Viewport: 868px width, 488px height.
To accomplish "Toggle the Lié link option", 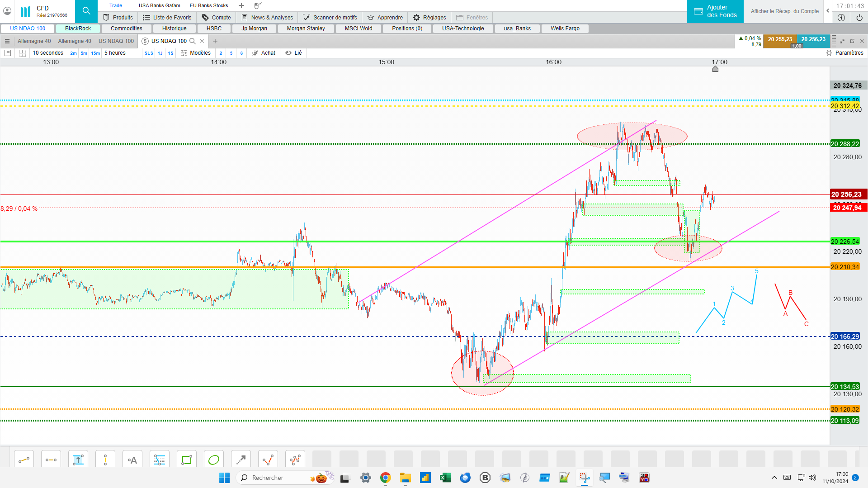I will coord(294,53).
